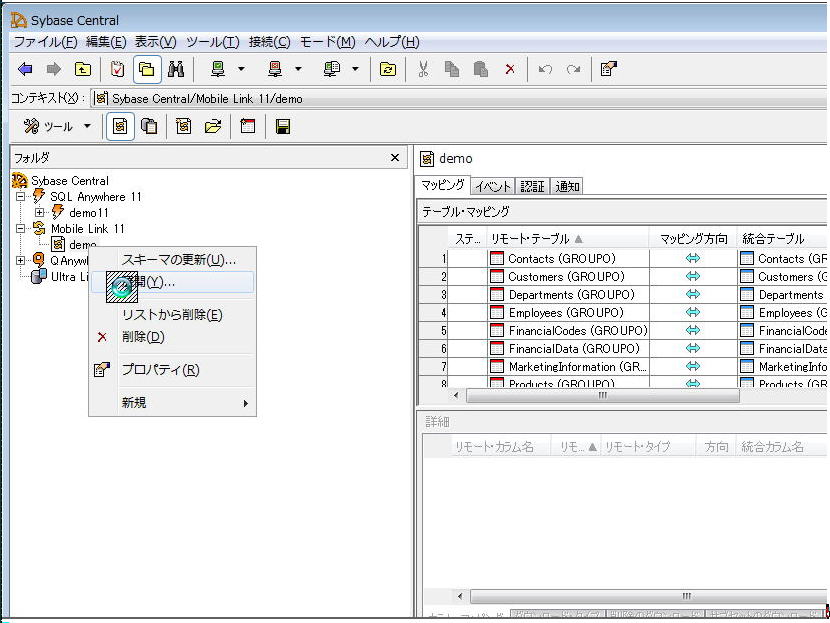Expand the demo11 tree node

(40, 213)
